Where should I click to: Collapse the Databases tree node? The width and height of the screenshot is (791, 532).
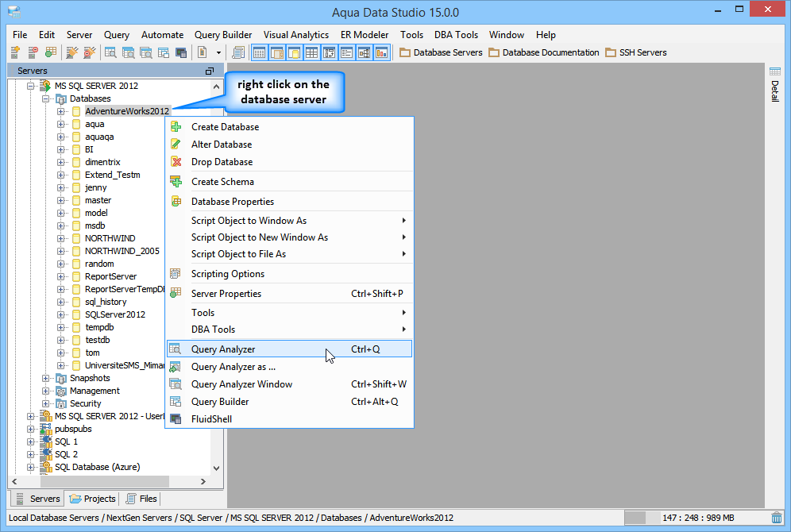[x=46, y=98]
